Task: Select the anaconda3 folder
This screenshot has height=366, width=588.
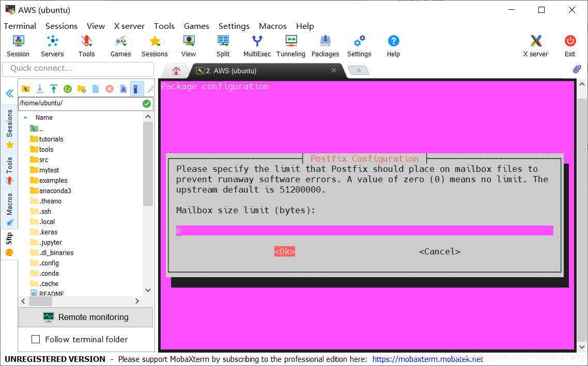Action: click(x=51, y=190)
